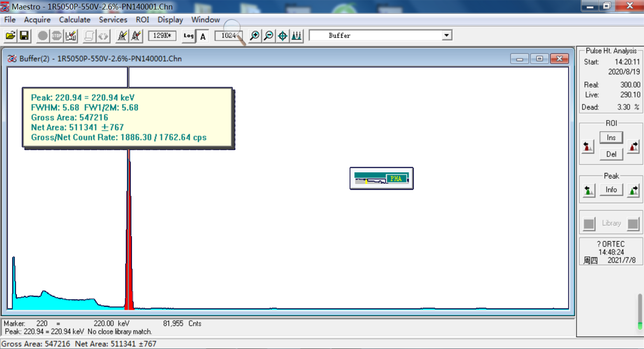Minimize the Buffer(2) child window
This screenshot has width=644, height=349.
click(x=519, y=59)
